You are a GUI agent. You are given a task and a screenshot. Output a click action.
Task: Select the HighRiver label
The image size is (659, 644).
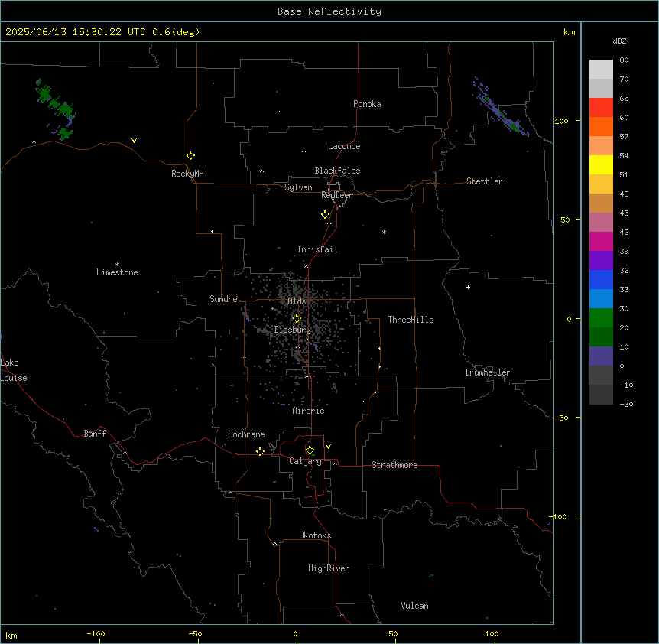coord(329,568)
